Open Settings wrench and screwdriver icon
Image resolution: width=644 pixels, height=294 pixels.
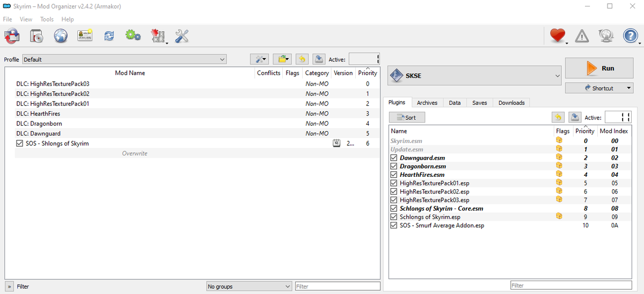(182, 36)
